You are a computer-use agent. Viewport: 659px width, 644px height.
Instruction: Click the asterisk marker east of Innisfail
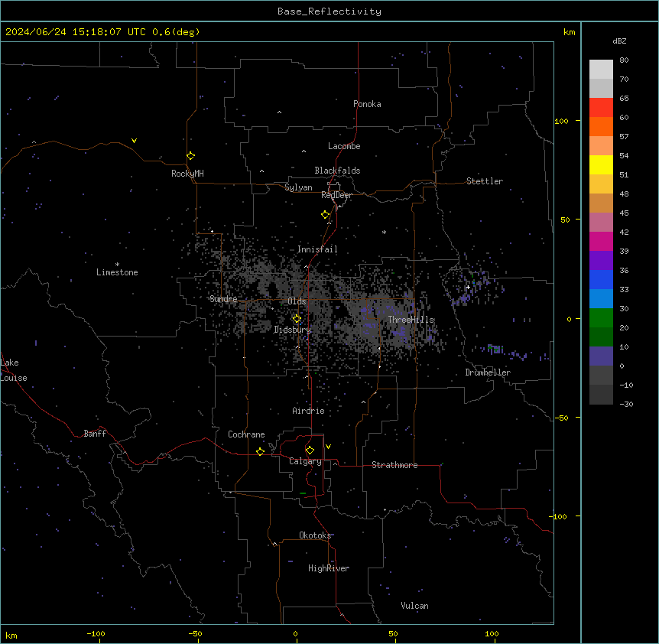point(384,232)
